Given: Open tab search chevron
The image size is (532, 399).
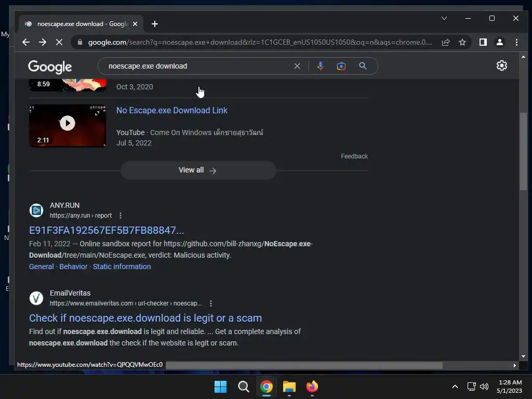Looking at the screenshot, I should pos(444,18).
